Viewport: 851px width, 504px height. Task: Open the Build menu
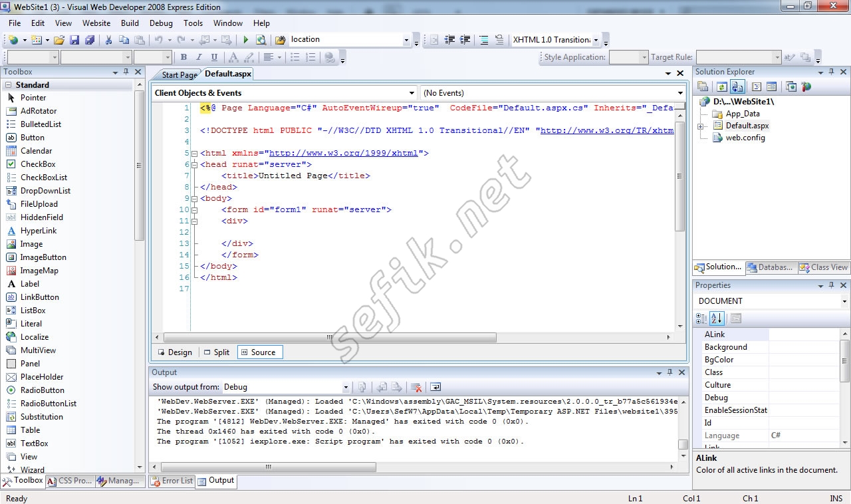pos(130,23)
